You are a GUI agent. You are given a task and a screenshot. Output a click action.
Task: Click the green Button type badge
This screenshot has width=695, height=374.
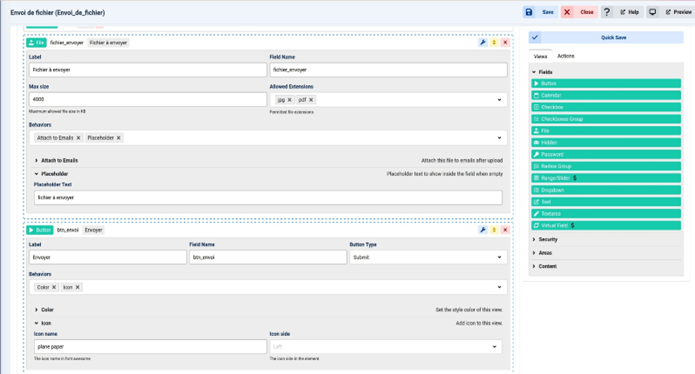pos(40,230)
